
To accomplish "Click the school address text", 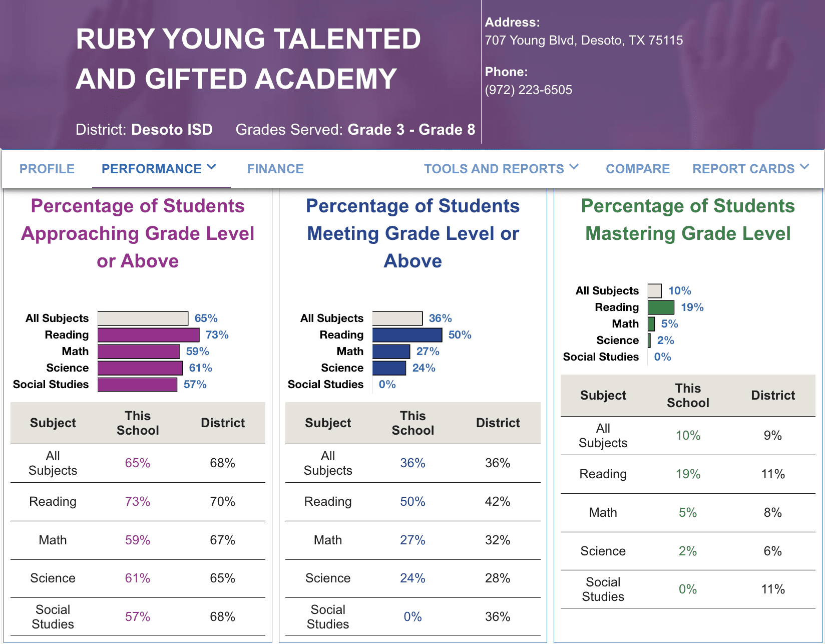I will (x=583, y=41).
